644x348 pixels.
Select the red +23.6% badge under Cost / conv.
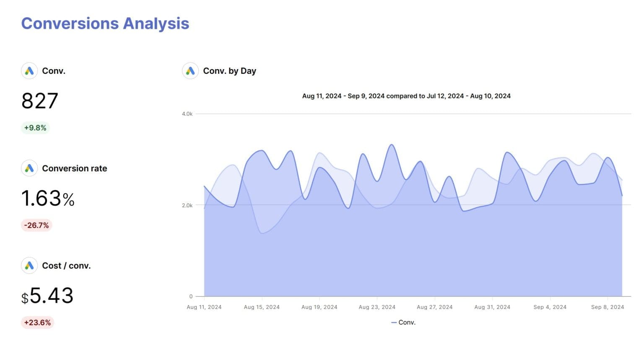pos(37,322)
